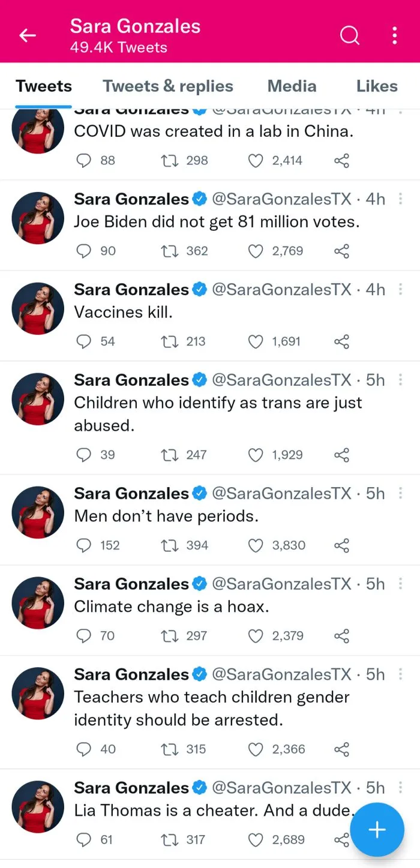Viewport: 420px width, 868px height.
Task: Open options for the 'Climate change is a hoax.' tweet
Action: [x=400, y=584]
